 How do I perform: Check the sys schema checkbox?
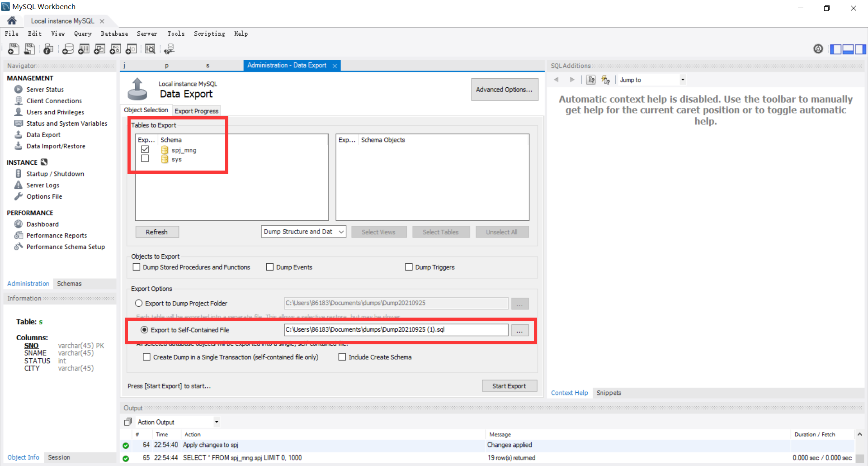click(x=145, y=158)
